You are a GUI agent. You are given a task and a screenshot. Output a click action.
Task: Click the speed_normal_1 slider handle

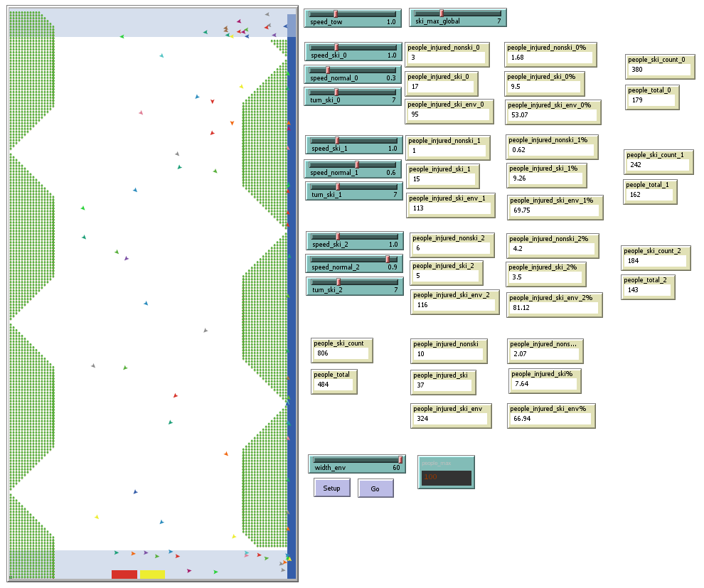357,164
